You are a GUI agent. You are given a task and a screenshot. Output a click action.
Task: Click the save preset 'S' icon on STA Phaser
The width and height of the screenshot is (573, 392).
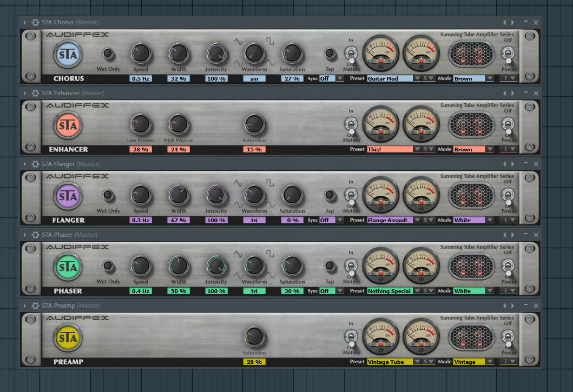pyautogui.click(x=424, y=291)
